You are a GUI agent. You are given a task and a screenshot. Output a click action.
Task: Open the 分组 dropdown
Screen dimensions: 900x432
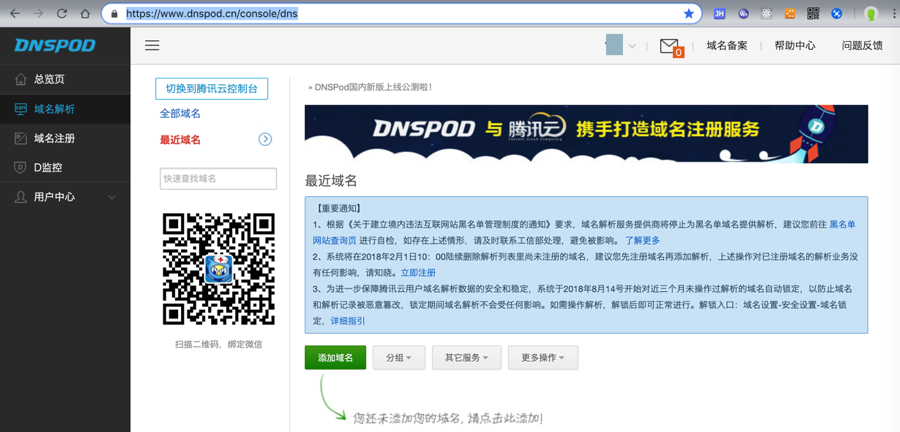tap(399, 357)
